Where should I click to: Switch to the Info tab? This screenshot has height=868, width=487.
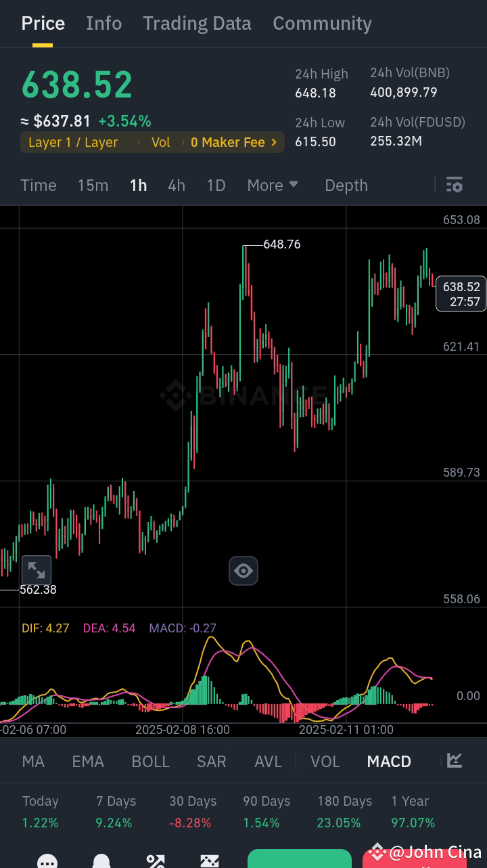point(104,24)
